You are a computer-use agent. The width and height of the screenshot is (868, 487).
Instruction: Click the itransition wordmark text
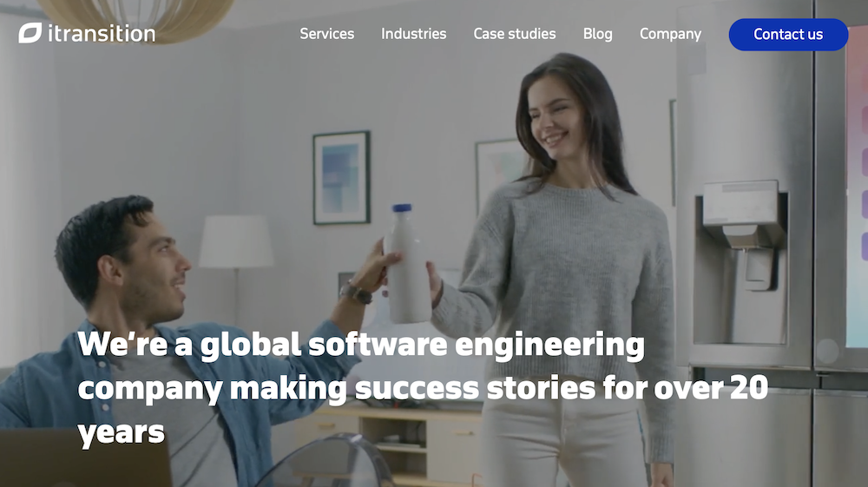click(x=102, y=34)
